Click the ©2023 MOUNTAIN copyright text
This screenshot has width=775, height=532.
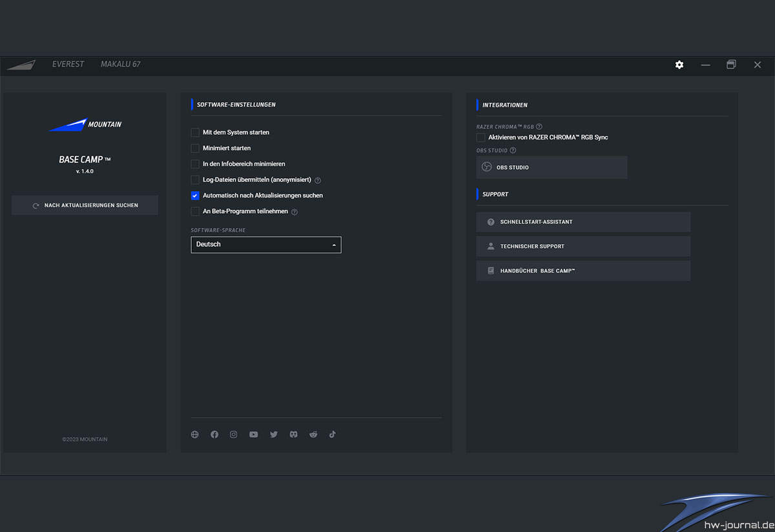[85, 440]
